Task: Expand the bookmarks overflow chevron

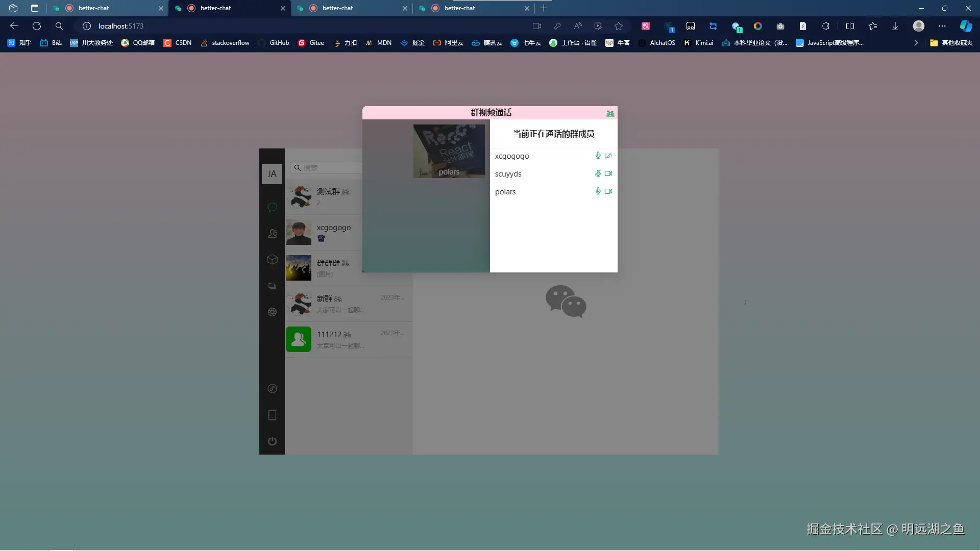Action: tap(916, 43)
